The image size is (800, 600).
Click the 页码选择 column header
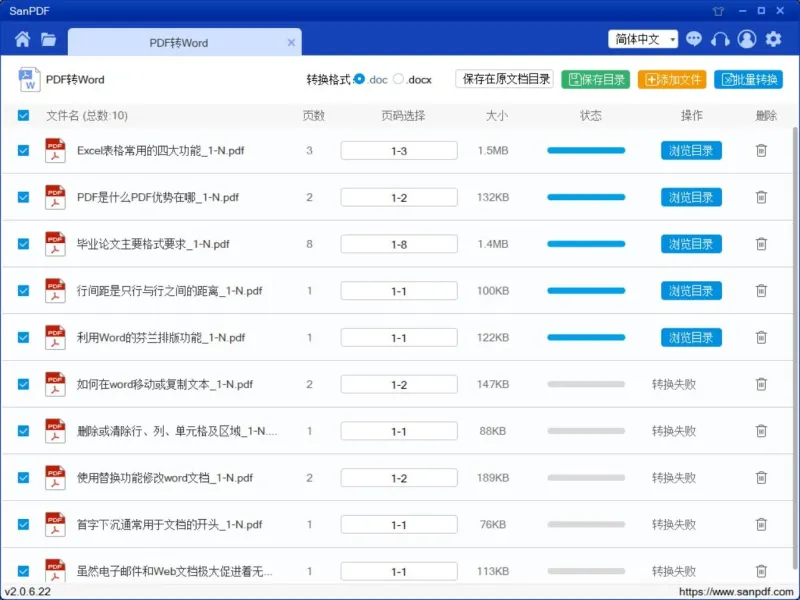point(403,115)
